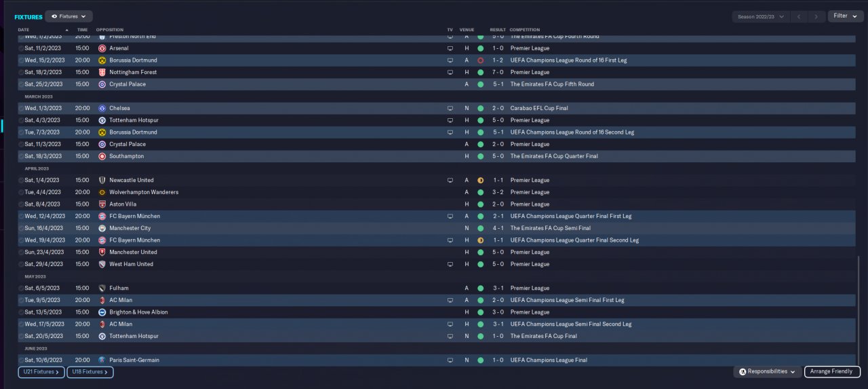This screenshot has height=389, width=868.
Task: Open the Filter dropdown
Action: point(846,16)
